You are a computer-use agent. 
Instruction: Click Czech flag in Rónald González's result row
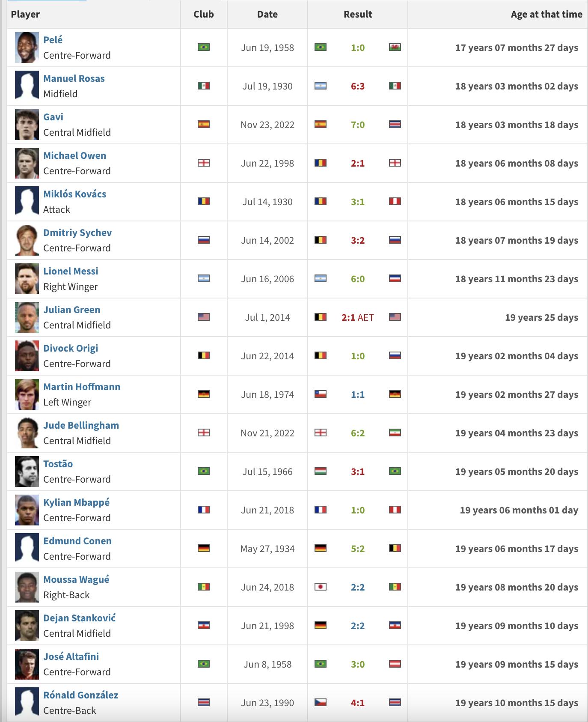coord(321,702)
